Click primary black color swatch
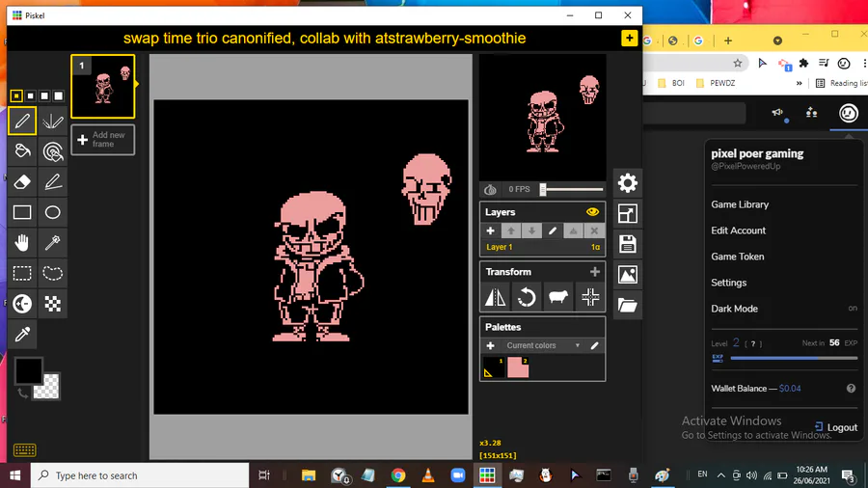Image resolution: width=868 pixels, height=488 pixels. point(28,370)
